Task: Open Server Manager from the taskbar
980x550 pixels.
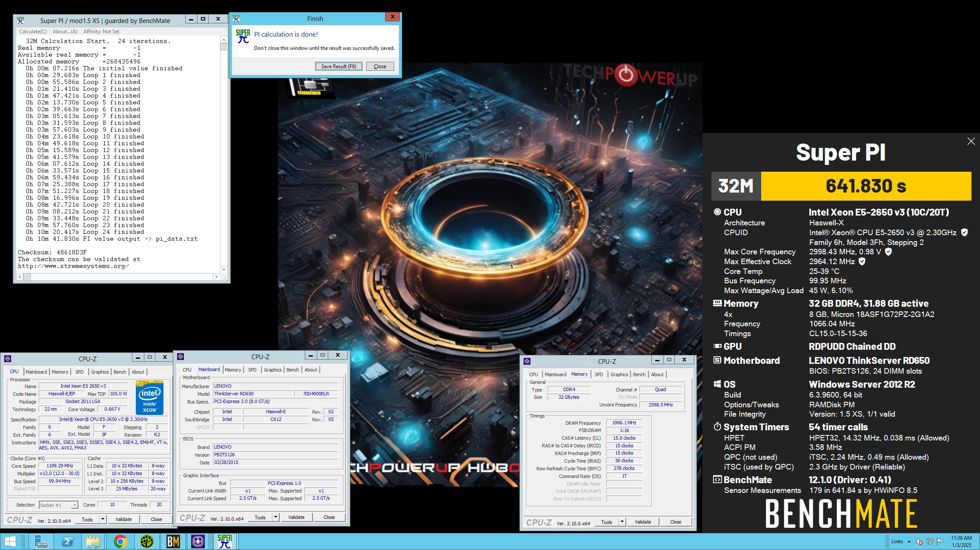Action: coord(41,541)
